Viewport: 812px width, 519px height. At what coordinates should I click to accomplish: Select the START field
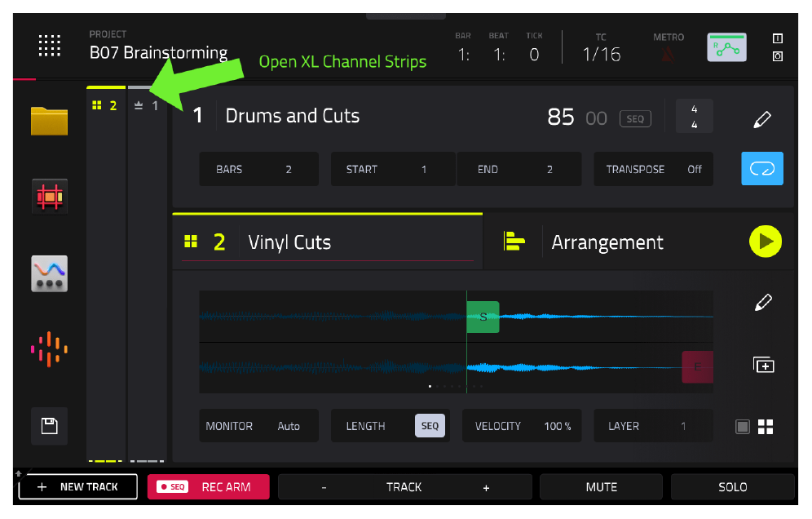tap(393, 169)
